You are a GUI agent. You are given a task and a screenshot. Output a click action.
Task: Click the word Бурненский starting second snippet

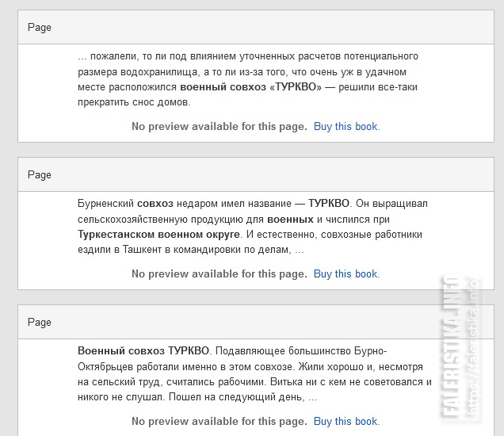click(x=105, y=204)
